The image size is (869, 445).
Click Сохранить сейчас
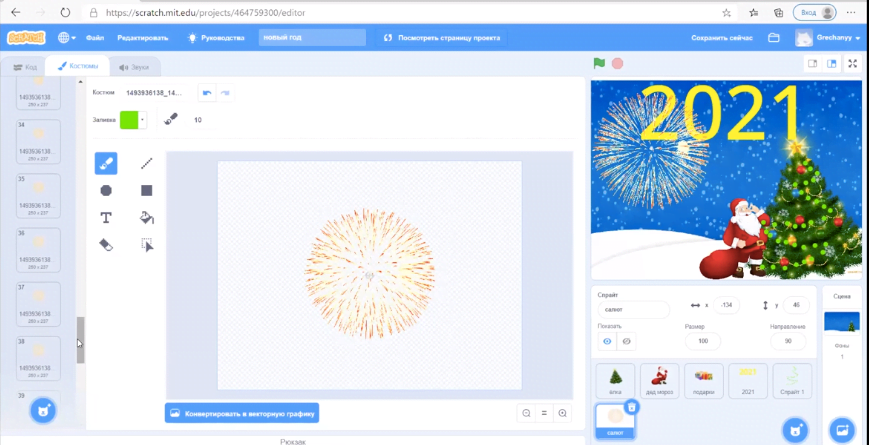(x=722, y=38)
